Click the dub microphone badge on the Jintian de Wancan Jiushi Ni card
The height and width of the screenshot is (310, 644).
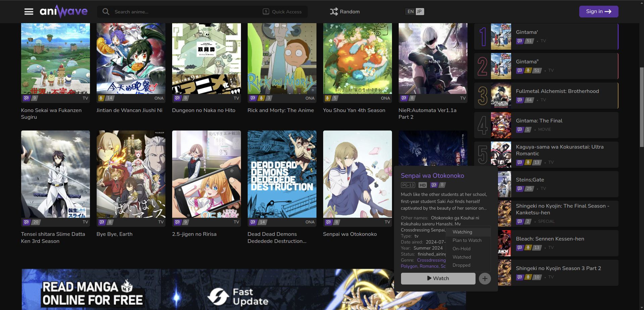[101, 98]
